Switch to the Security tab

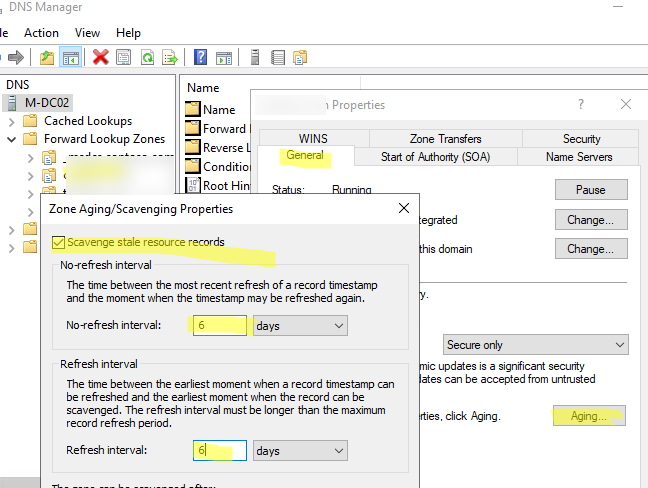pyautogui.click(x=581, y=138)
